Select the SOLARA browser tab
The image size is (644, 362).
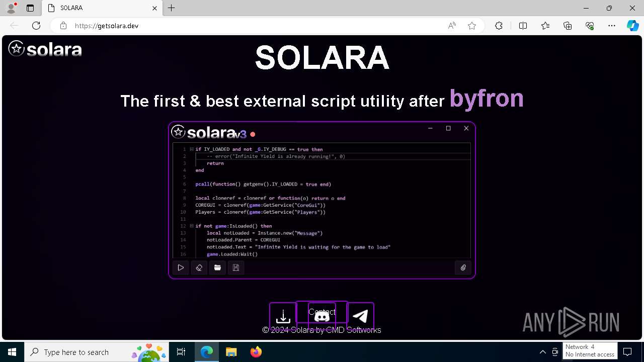(x=102, y=8)
